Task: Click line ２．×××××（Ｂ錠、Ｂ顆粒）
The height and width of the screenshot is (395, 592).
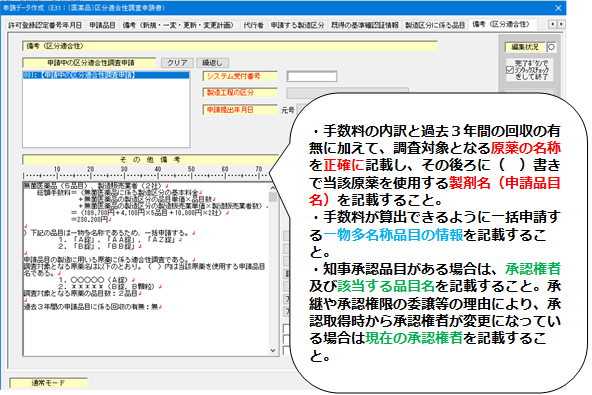Action: click(x=106, y=287)
